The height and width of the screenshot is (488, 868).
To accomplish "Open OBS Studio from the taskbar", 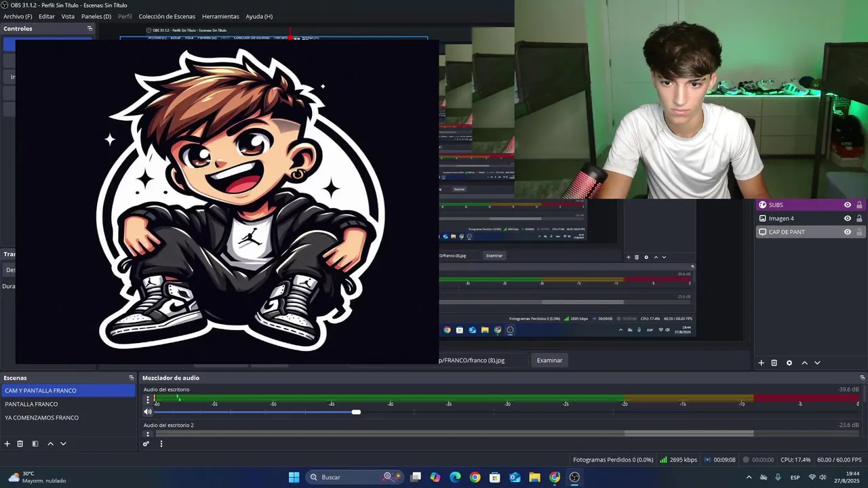I will click(574, 477).
